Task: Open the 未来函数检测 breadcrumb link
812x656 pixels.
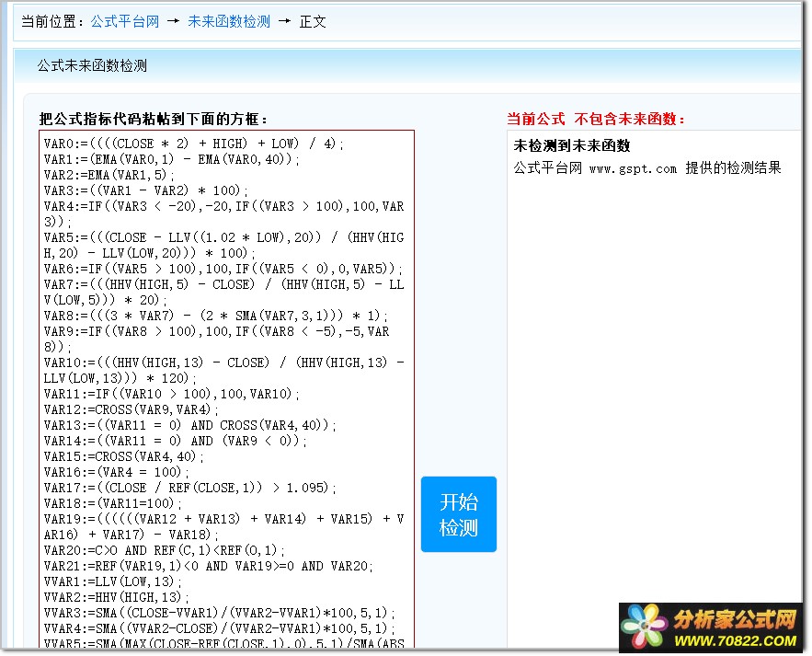Action: tap(228, 22)
